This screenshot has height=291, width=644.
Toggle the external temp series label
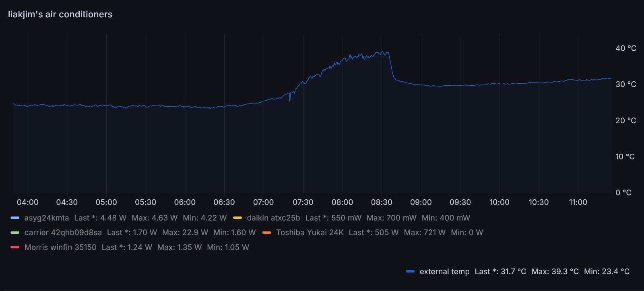click(444, 272)
